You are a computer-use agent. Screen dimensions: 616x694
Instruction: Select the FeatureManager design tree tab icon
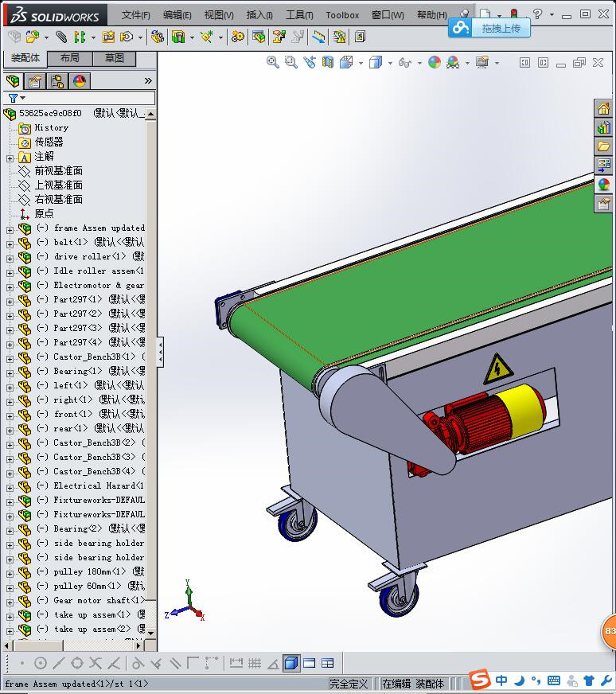pyautogui.click(x=13, y=81)
